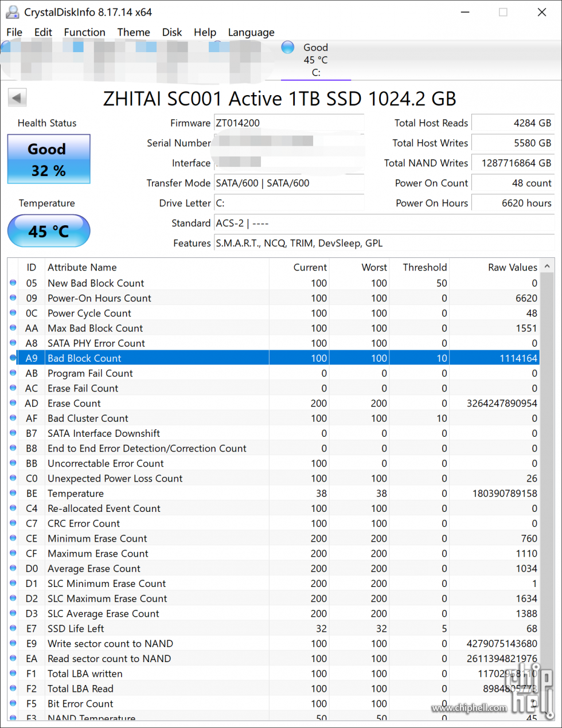562x728 pixels.
Task: Open the Theme menu
Action: click(x=134, y=32)
